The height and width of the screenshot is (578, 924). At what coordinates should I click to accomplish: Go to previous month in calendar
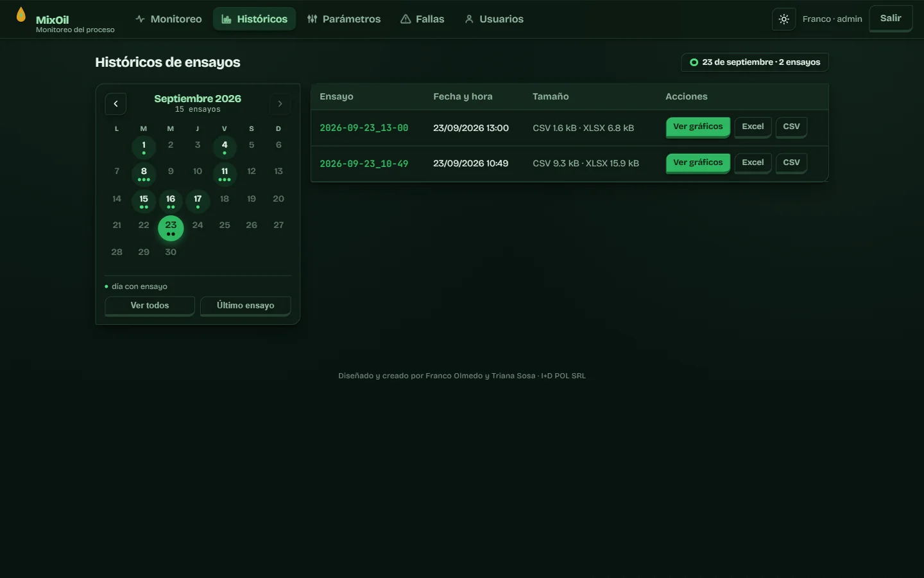coord(116,103)
